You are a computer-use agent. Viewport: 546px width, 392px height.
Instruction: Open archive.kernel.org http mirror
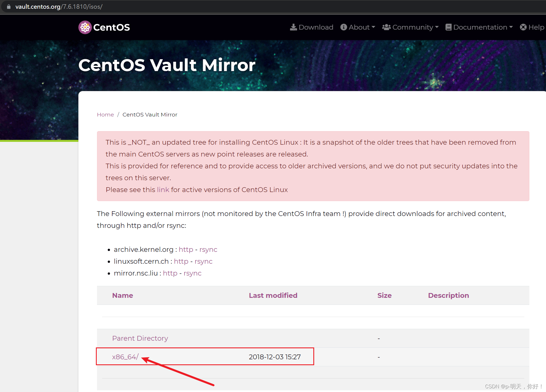point(186,249)
